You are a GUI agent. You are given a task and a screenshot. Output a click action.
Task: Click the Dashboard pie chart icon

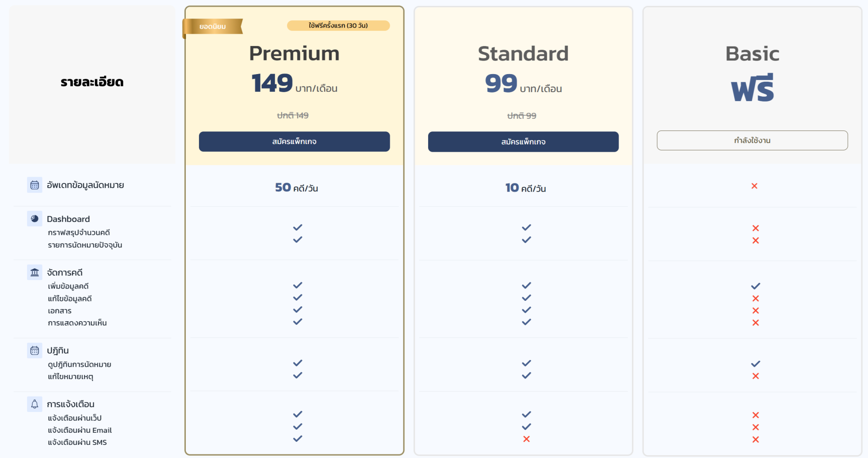[x=35, y=219]
